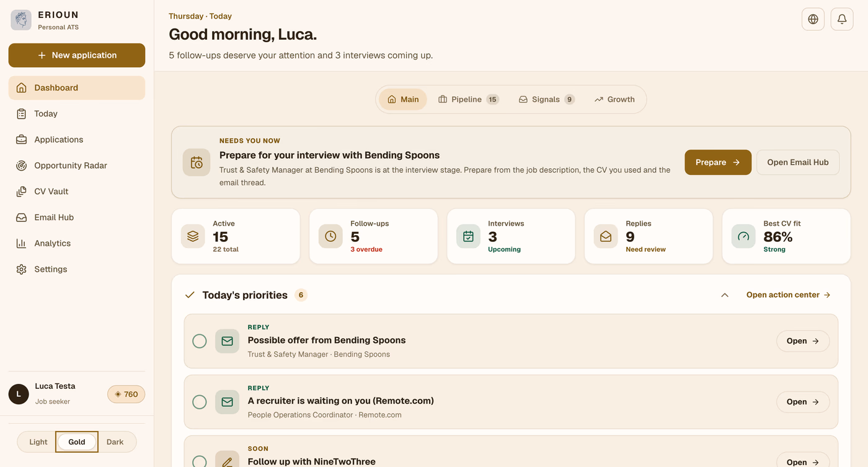Select the Gold theme
Screen dimensions: 868x467
(77, 442)
